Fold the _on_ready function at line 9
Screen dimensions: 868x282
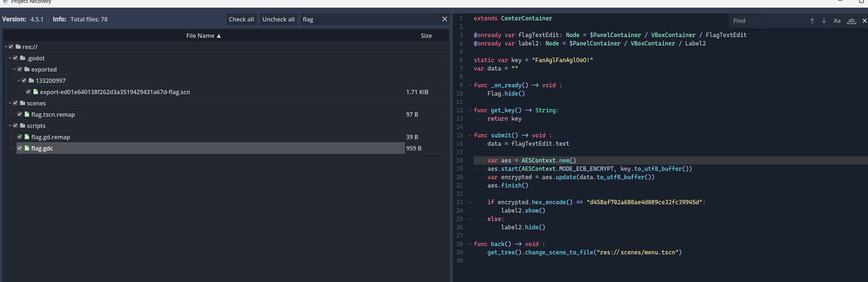(x=469, y=85)
